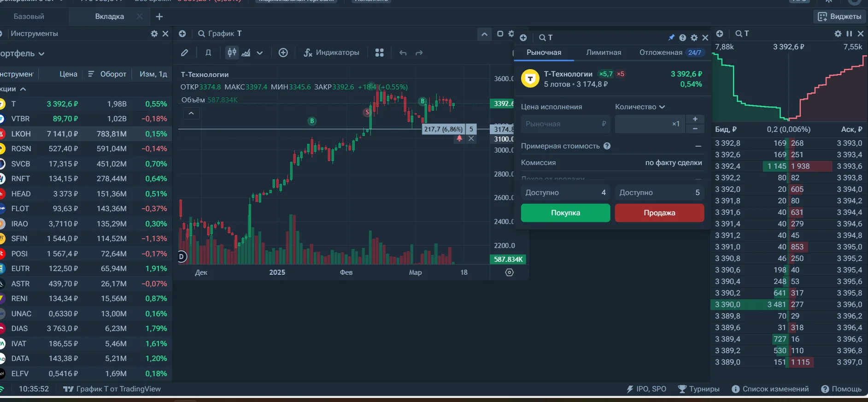Image resolution: width=868 pixels, height=402 pixels.
Task: Toggle the candlestick chart type button
Action: 232,53
